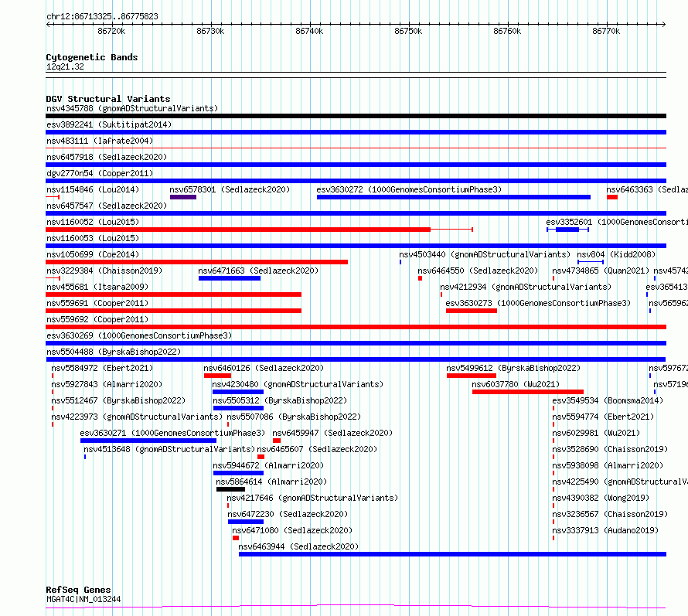
Task: Select nsv1154846 Lou2014 variant
Action: (93, 189)
